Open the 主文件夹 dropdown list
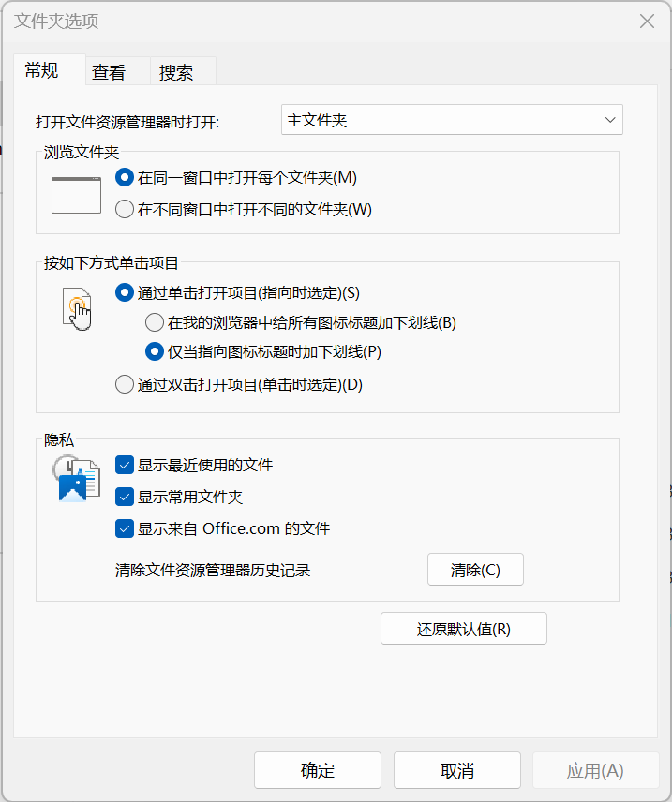The width and height of the screenshot is (672, 802). tap(452, 120)
